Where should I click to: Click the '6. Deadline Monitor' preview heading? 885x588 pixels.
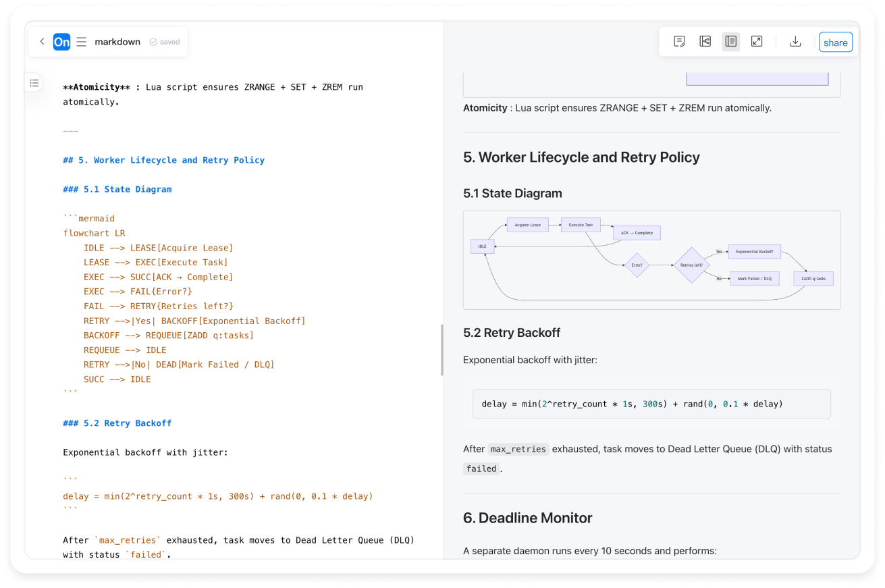(x=527, y=518)
